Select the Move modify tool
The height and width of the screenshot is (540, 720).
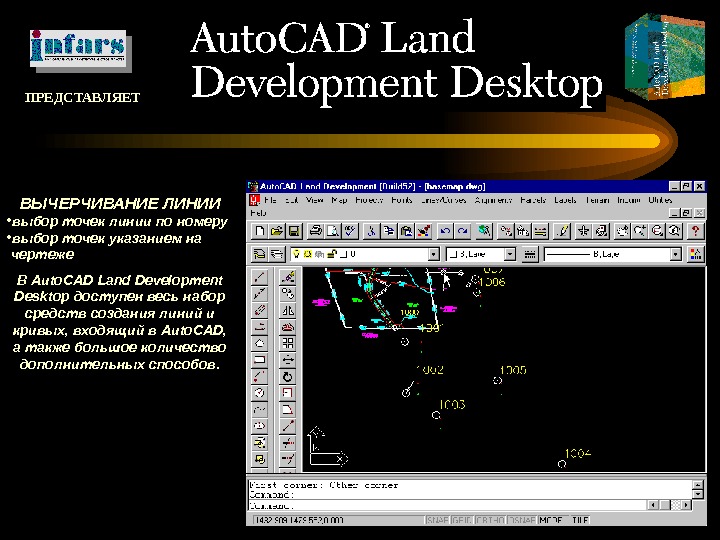click(287, 360)
